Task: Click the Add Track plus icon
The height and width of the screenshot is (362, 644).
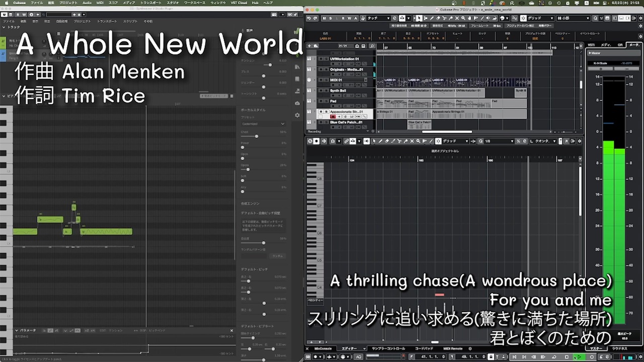Action: point(309,46)
